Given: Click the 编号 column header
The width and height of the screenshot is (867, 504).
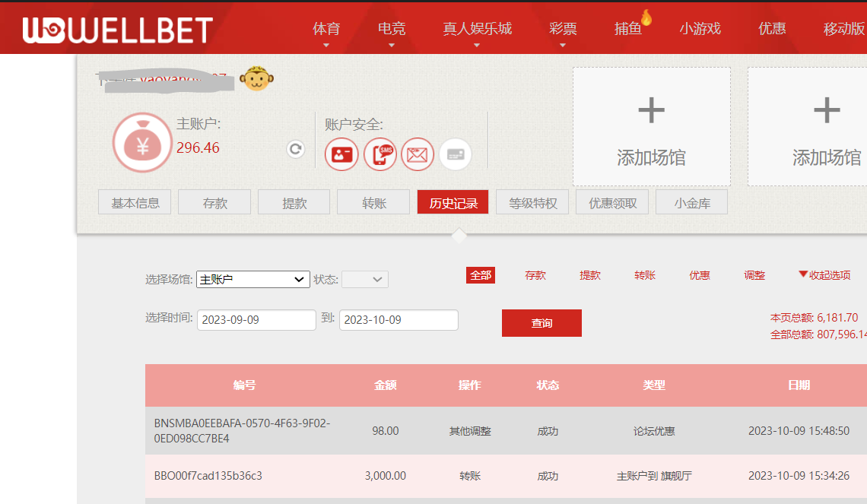Looking at the screenshot, I should [x=244, y=385].
